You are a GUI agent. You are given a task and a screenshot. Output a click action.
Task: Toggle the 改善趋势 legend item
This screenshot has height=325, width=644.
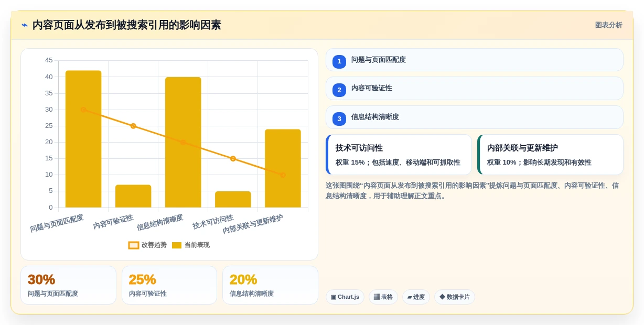pos(148,245)
